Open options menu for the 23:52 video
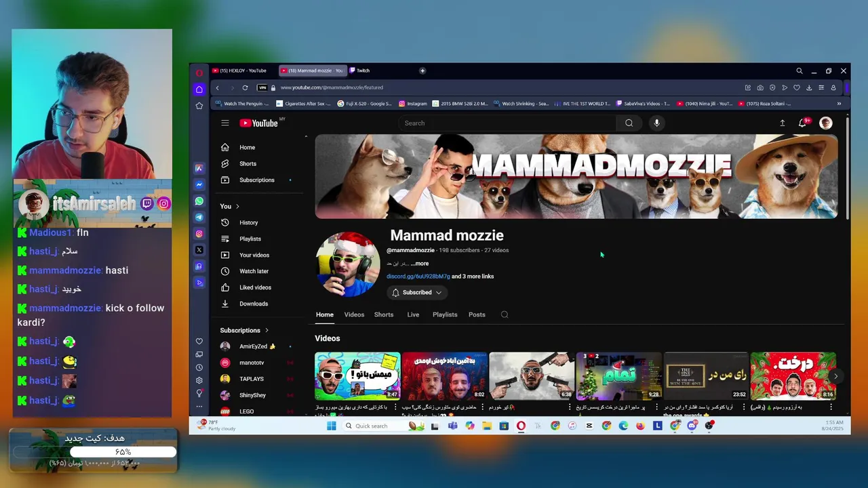Screen dimensions: 868x488 click(744, 407)
